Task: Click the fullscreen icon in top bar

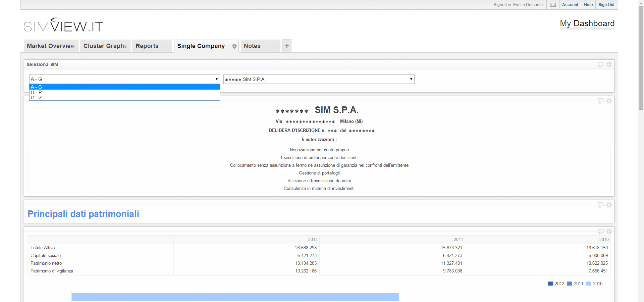Action: coord(553,5)
